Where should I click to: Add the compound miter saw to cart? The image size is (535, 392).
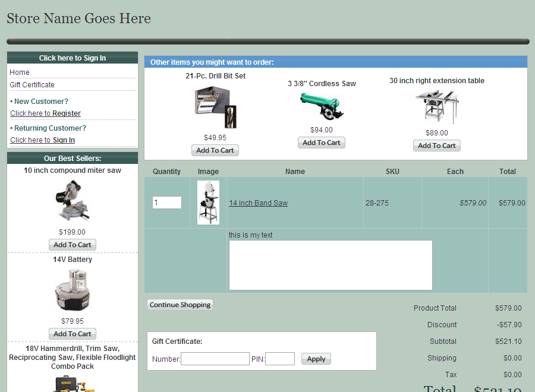tap(73, 245)
